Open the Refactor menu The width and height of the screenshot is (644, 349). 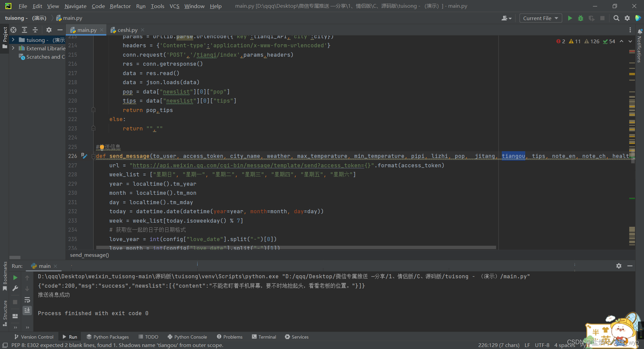click(120, 6)
